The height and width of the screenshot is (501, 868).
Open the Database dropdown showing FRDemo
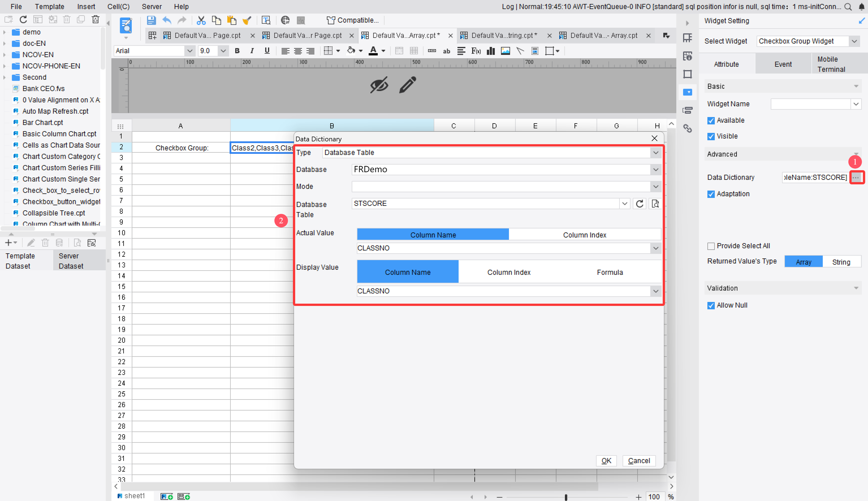coord(655,169)
